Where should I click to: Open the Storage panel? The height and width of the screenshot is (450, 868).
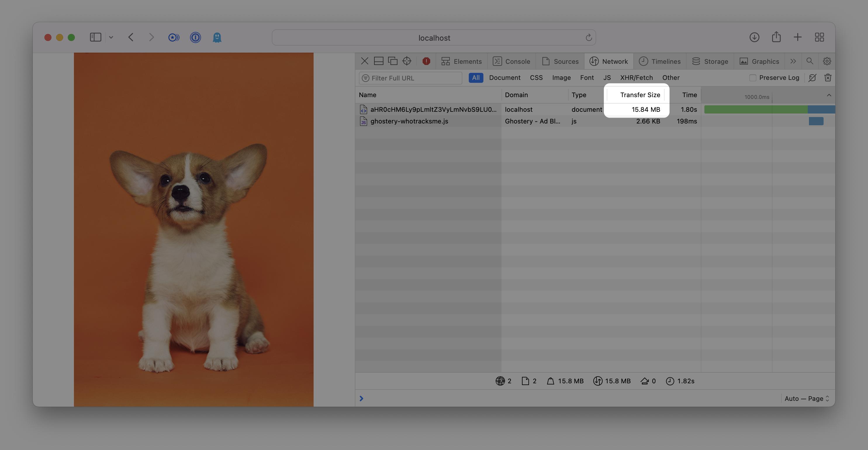tap(710, 61)
